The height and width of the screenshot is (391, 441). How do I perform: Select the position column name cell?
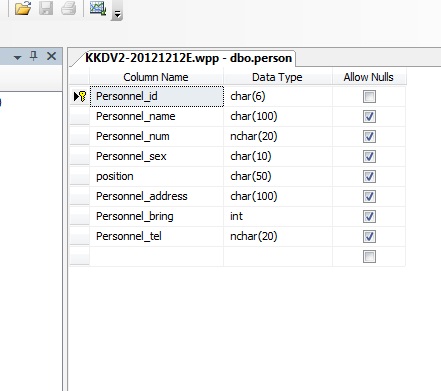tap(157, 177)
